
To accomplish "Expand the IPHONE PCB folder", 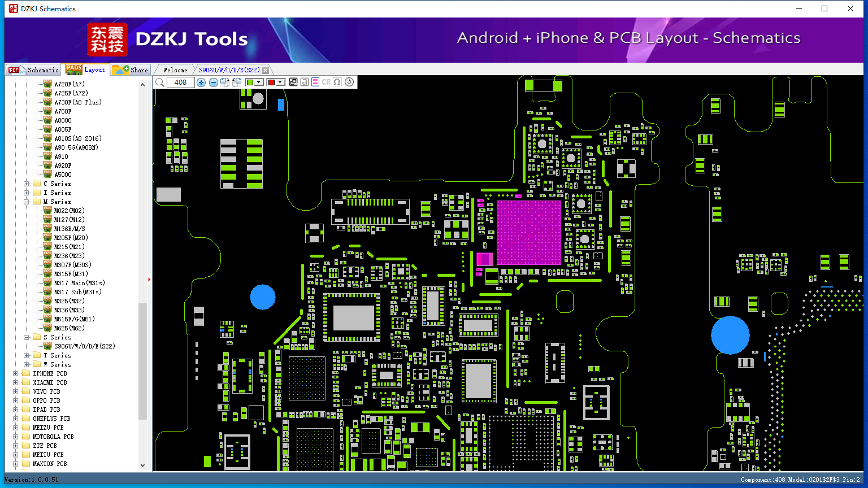I will pos(16,373).
